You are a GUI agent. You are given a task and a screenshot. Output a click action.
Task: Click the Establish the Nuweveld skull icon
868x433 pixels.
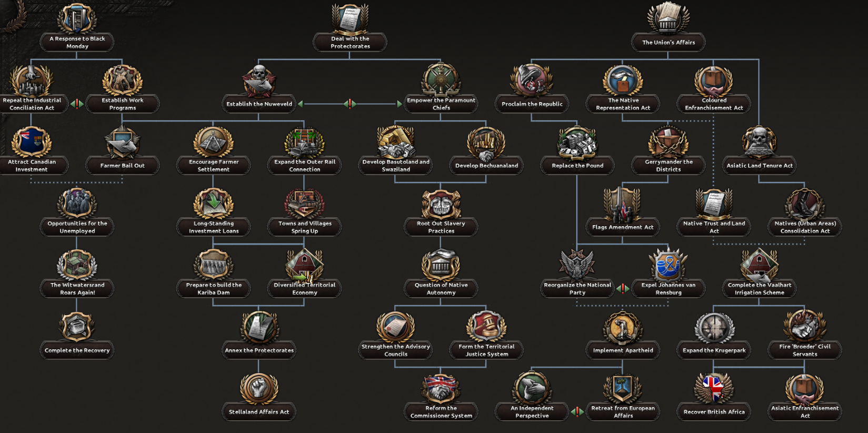[x=258, y=80]
